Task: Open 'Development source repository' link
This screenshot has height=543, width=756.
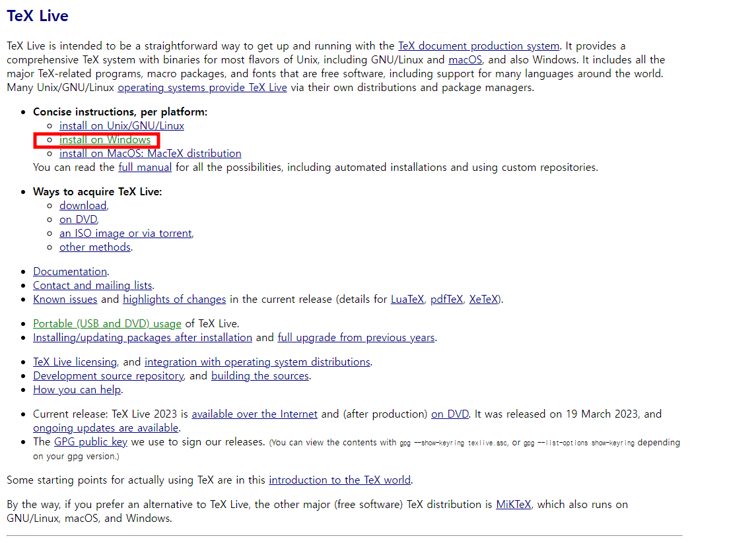Action: coord(108,376)
